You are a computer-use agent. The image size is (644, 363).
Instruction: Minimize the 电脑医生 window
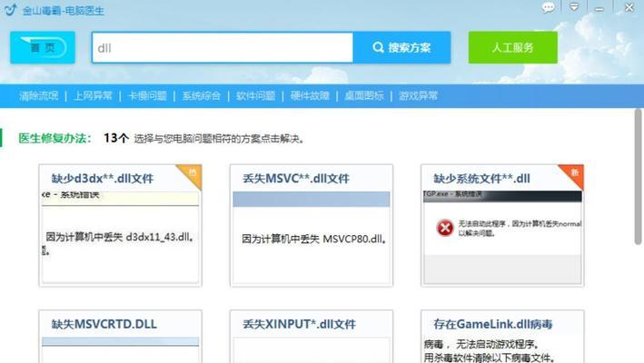[599, 8]
